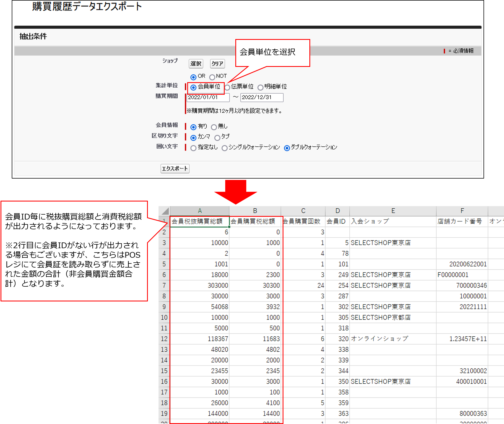Image resolution: width=504 pixels, height=424 pixels.
Task: Click row number 5 in the spreadsheet
Action: [164, 264]
